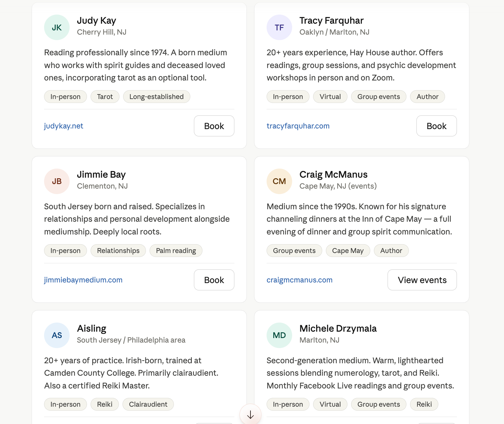Click Tracy Farquhar's TF avatar
This screenshot has width=504, height=424.
(279, 27)
